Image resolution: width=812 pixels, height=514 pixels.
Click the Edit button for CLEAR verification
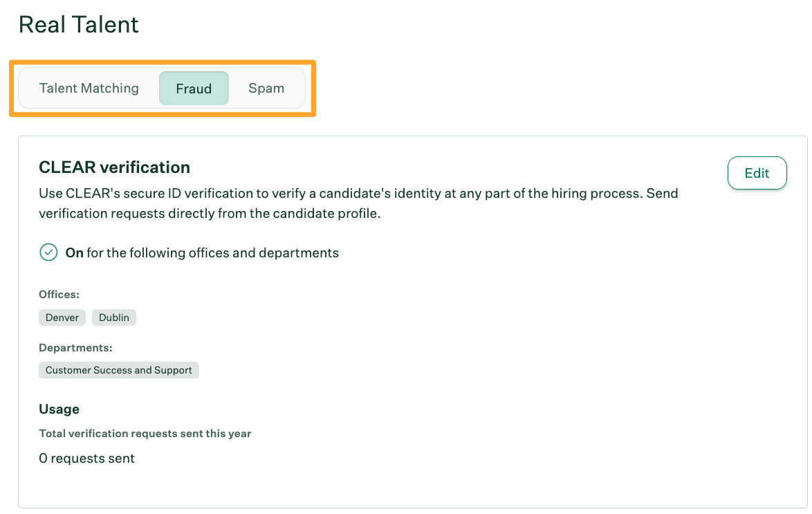(x=757, y=173)
